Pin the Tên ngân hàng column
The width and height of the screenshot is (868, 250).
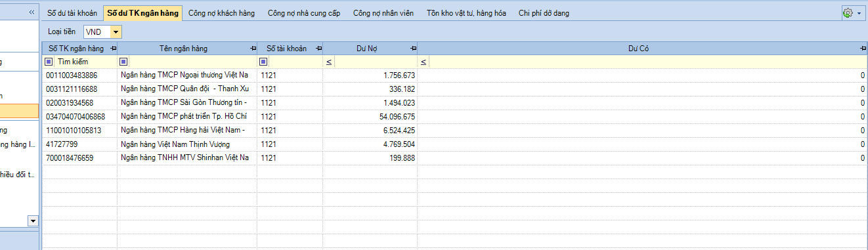[x=253, y=49]
